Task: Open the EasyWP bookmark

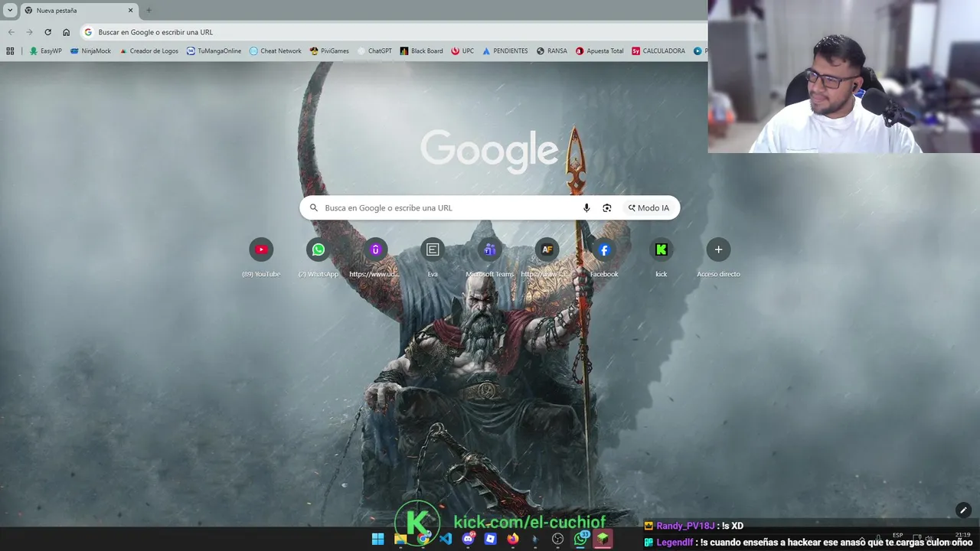Action: tap(45, 51)
